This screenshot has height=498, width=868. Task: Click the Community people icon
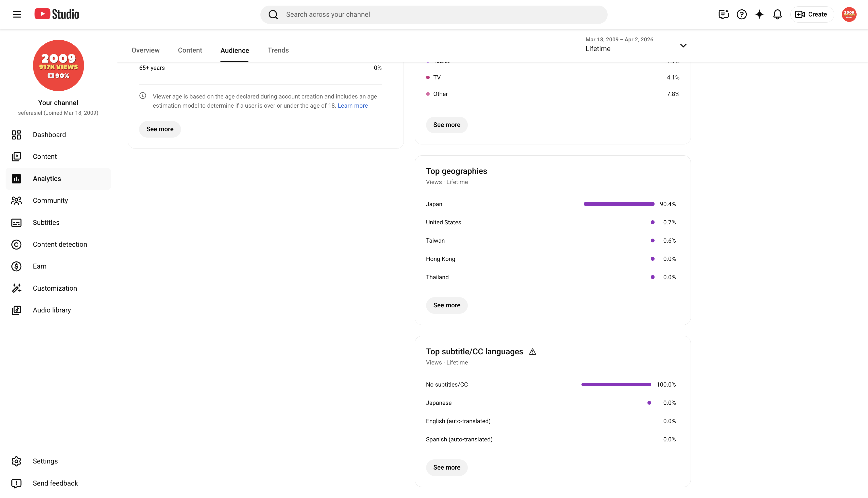tap(16, 201)
